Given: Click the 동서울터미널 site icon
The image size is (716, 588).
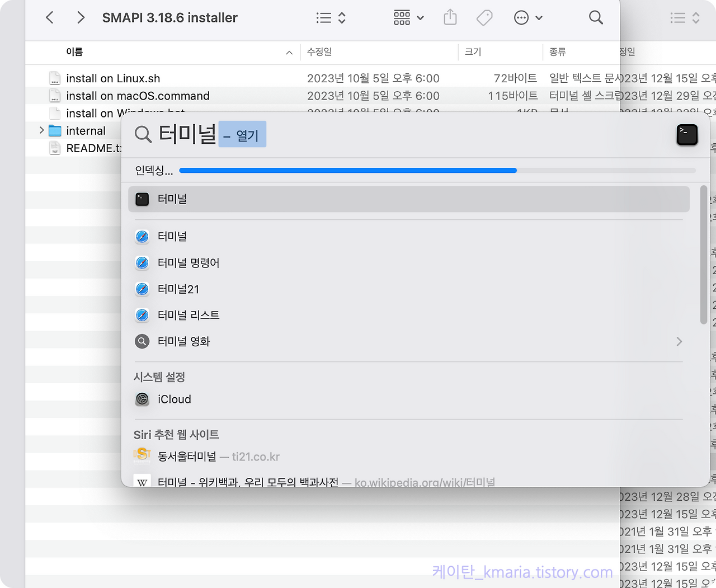Looking at the screenshot, I should 142,456.
